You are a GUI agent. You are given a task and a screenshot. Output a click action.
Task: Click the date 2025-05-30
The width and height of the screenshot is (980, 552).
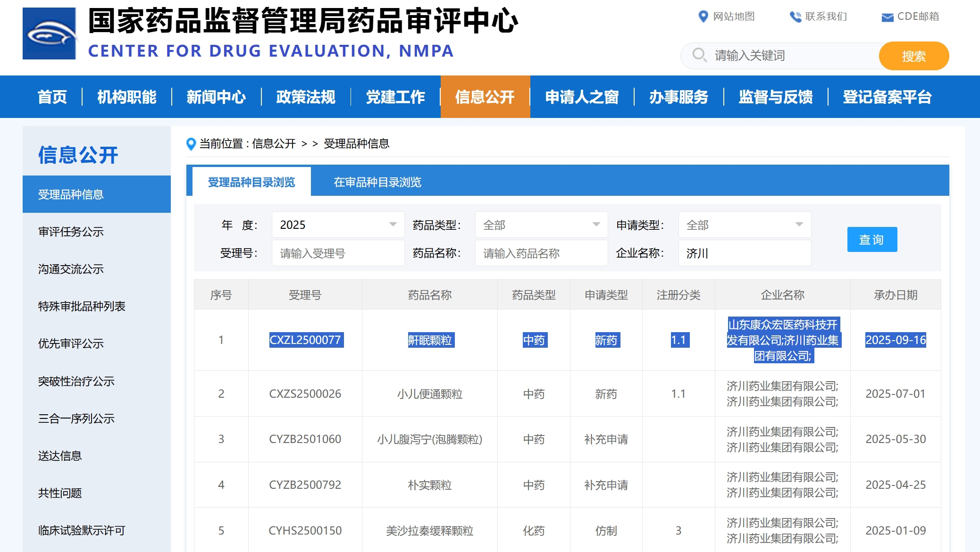pyautogui.click(x=896, y=439)
